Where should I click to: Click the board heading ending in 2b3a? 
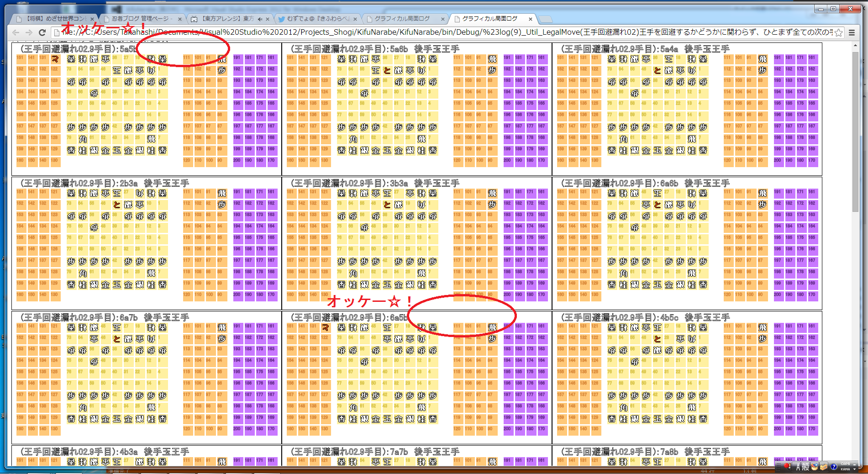tap(105, 183)
